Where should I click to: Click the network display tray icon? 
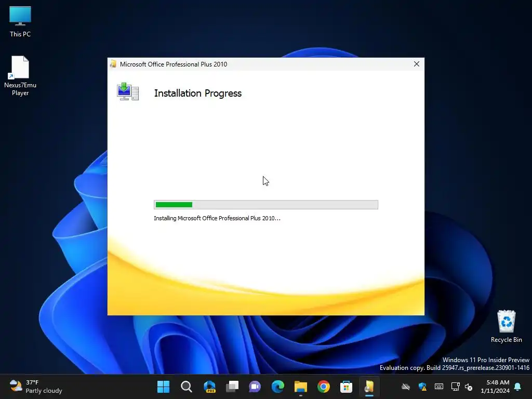[455, 387]
